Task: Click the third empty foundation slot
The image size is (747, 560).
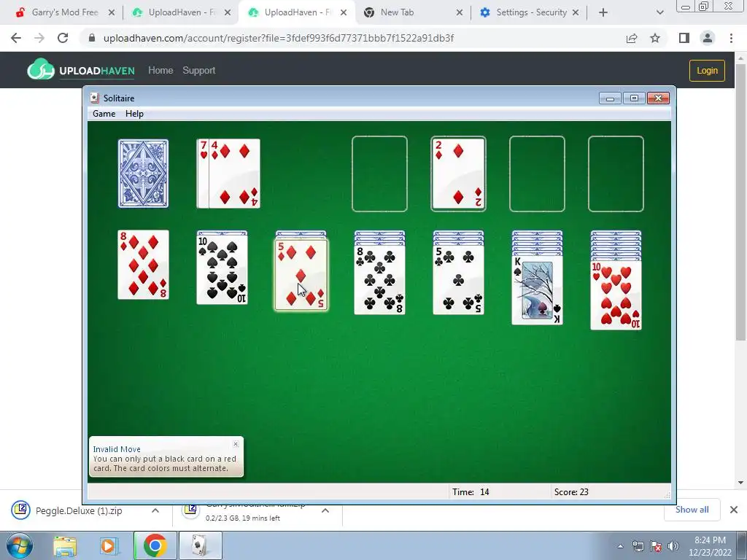Action: [537, 174]
